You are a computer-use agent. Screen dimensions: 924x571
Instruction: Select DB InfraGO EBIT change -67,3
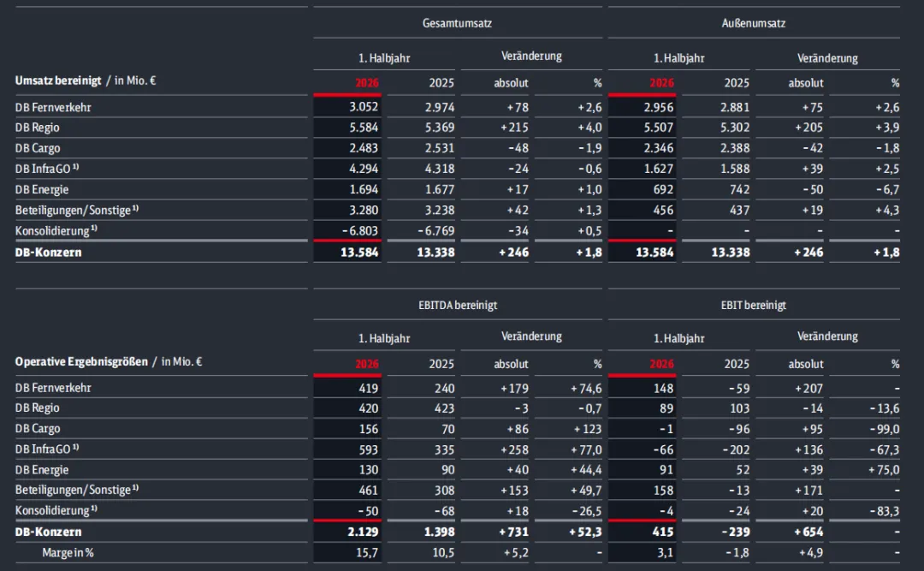[885, 449]
